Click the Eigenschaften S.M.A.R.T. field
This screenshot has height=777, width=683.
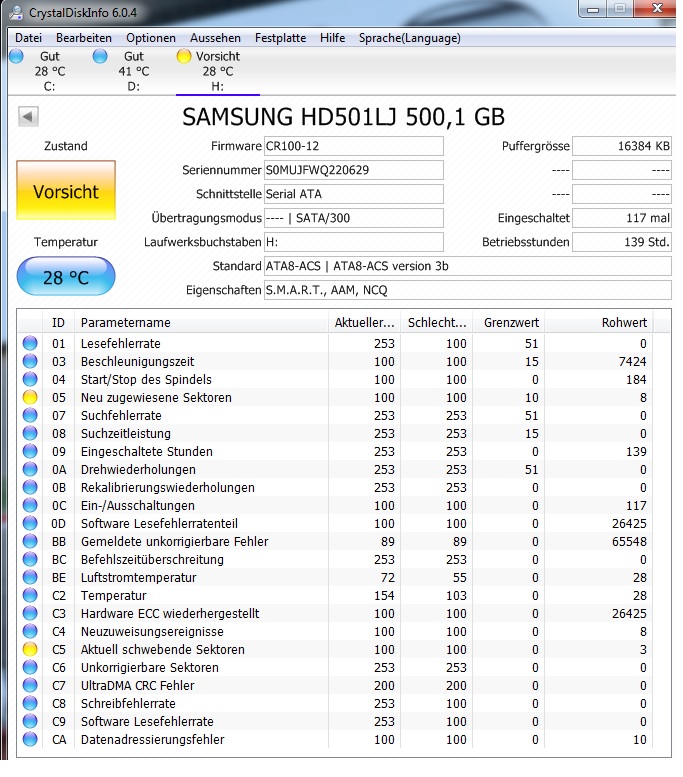468,290
